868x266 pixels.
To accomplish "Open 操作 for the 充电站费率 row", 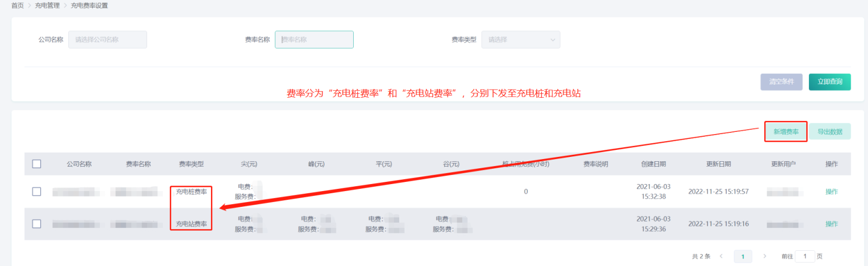I will point(831,224).
